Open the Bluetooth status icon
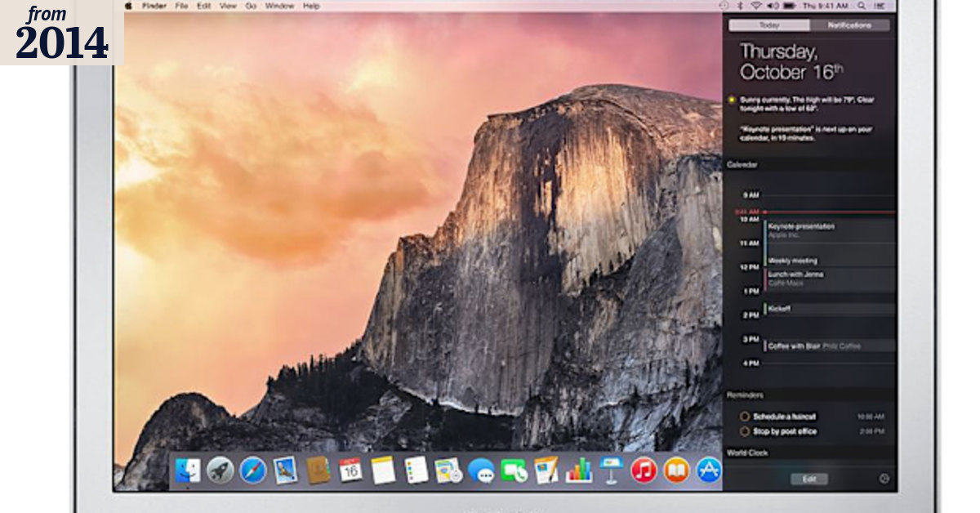This screenshot has height=513, width=980. [742, 6]
